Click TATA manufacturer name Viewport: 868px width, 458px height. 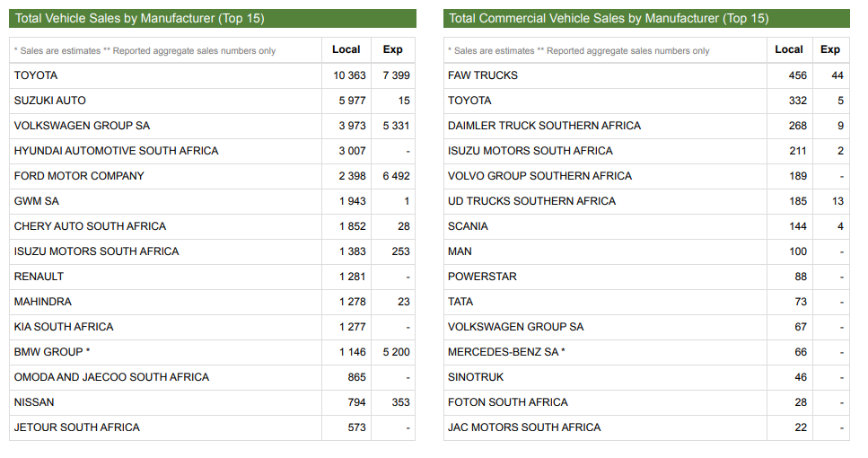click(x=460, y=302)
